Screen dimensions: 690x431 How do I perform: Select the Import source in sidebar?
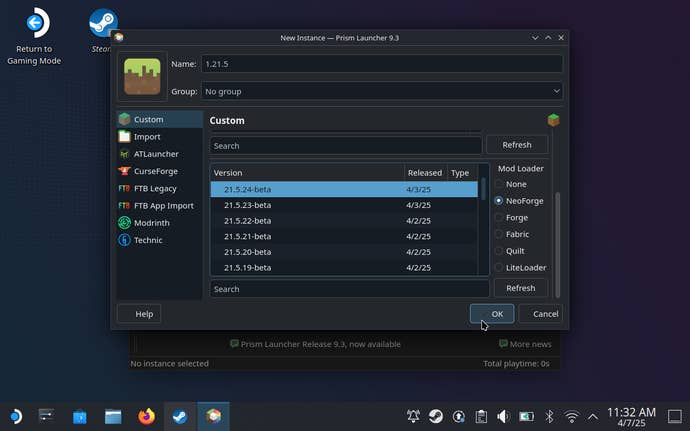160,136
